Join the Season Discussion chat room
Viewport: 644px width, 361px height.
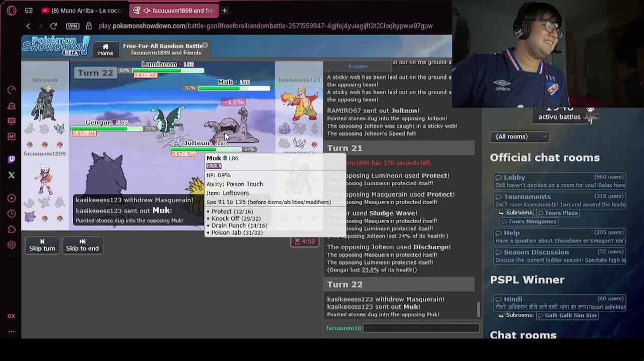(x=560, y=256)
